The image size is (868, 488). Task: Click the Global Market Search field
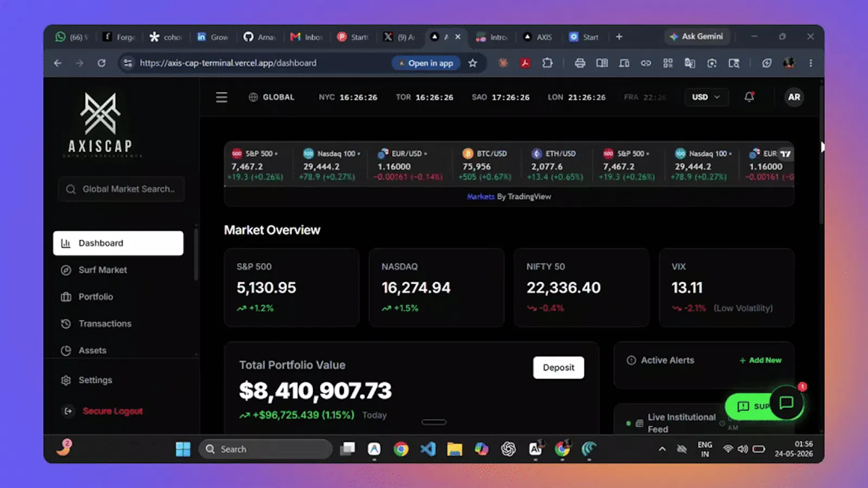121,189
